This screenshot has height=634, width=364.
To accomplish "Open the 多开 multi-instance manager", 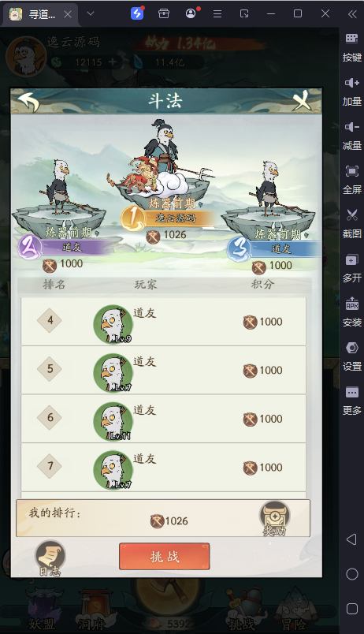I will click(x=352, y=268).
